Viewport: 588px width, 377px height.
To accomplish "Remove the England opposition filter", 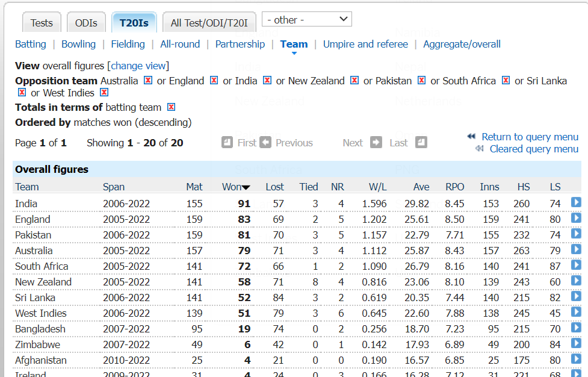I will coord(214,80).
